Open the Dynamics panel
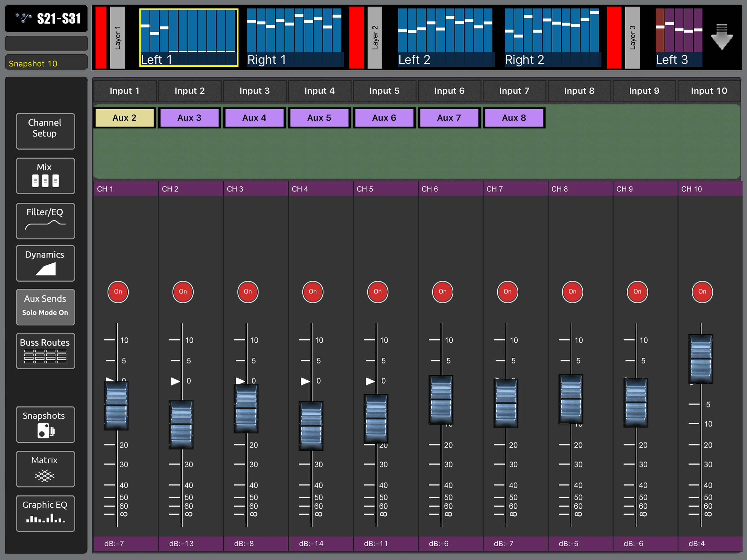This screenshot has height=560, width=747. click(x=45, y=263)
